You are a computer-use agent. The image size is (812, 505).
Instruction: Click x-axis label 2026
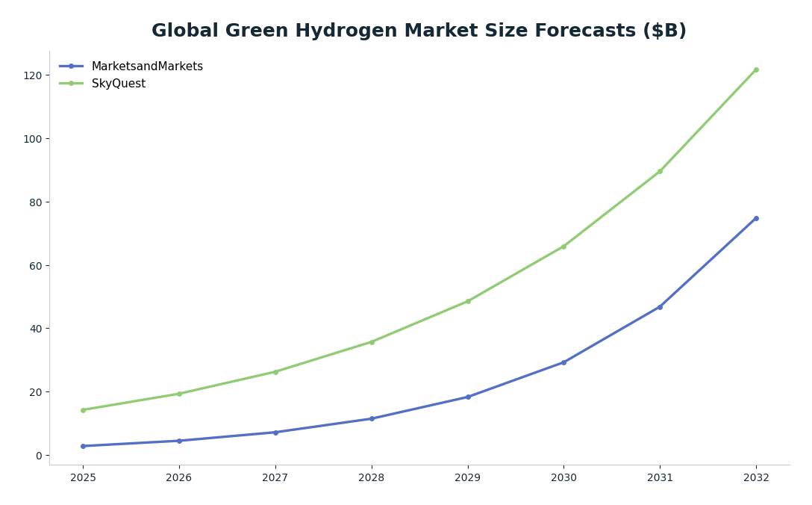coord(179,477)
